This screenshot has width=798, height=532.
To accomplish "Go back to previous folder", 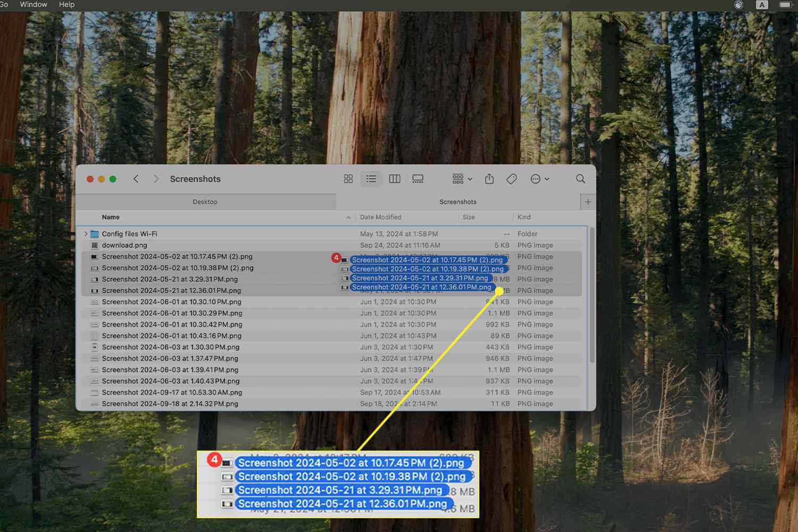I will [x=136, y=179].
